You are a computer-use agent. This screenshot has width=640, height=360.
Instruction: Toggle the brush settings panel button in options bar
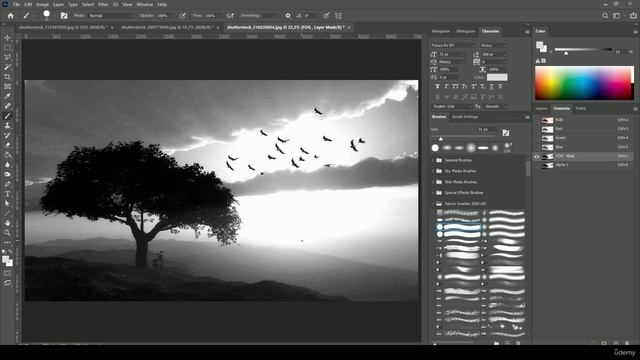coord(64,16)
